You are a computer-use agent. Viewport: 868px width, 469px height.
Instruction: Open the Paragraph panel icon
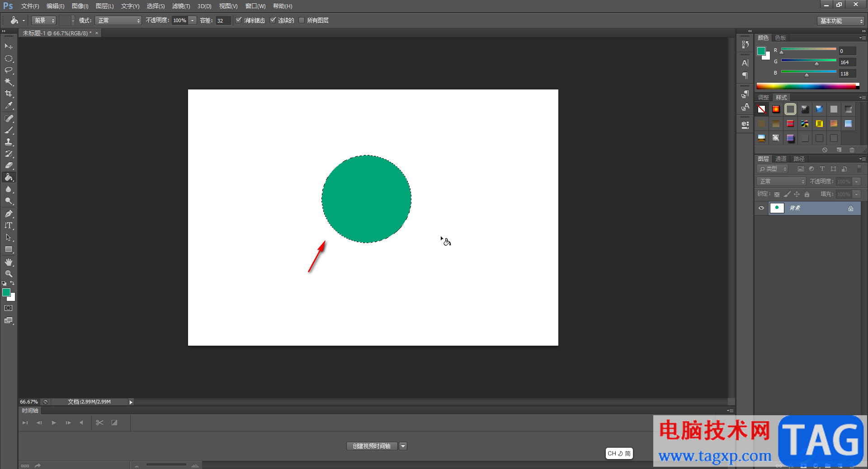click(x=745, y=75)
